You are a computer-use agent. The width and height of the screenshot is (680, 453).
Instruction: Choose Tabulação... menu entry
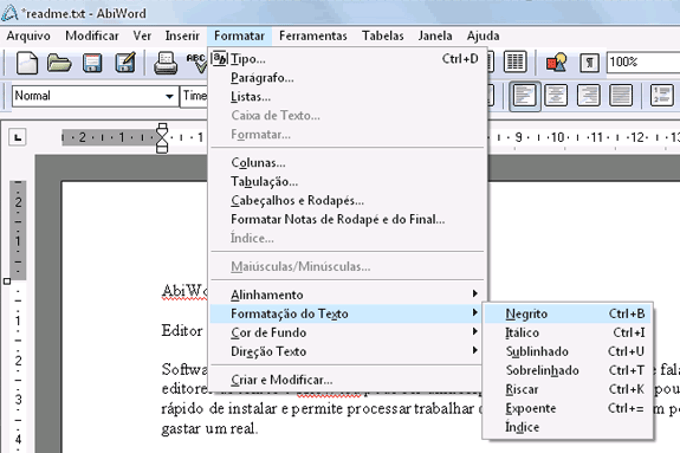coord(347,182)
